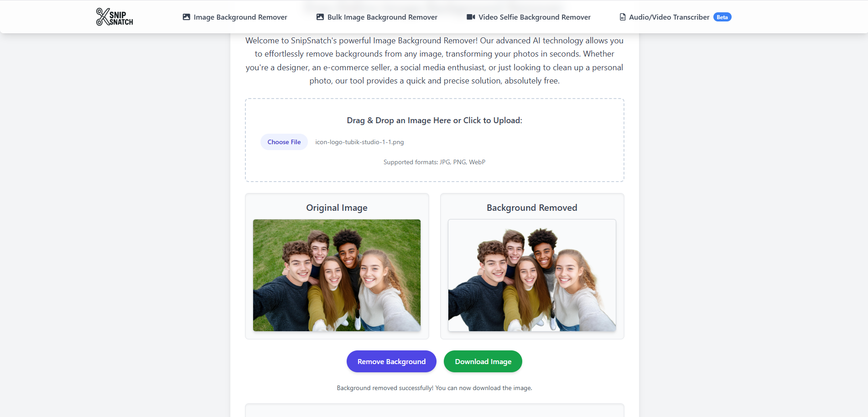Screen dimensions: 868x417
Task: Click the green Download Image button
Action: 483,361
